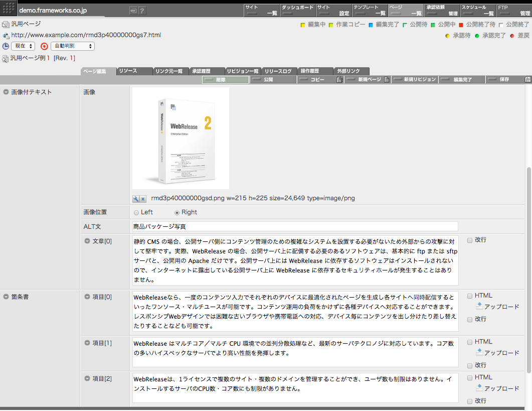Viewport: 532px width, 411px height.
Task: Click the アップロード icon for 項目[2]
Action: (479, 387)
